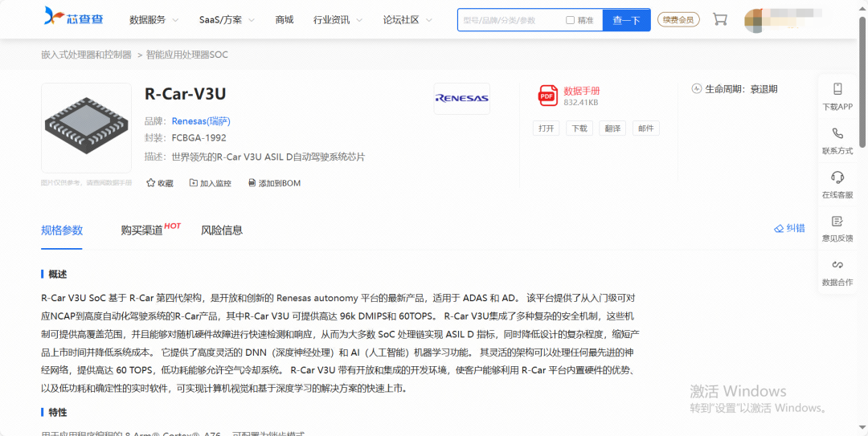Screen dimensions: 868x436
Task: Click the 芯查查 site logo
Action: pos(74,17)
